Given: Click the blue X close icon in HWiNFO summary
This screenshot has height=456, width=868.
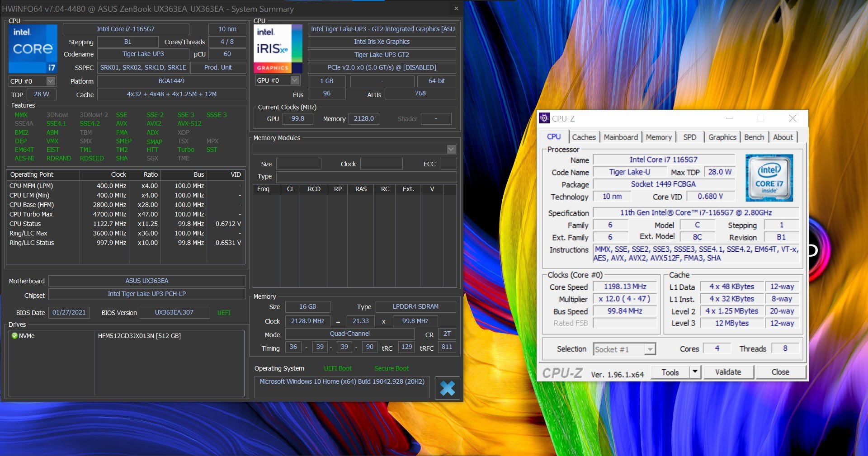Looking at the screenshot, I should 447,388.
